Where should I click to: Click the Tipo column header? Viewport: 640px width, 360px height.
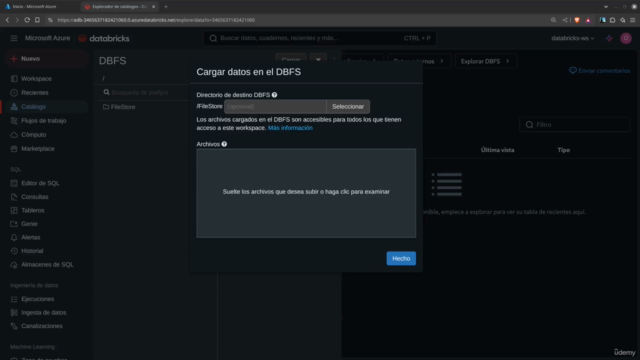pyautogui.click(x=564, y=150)
